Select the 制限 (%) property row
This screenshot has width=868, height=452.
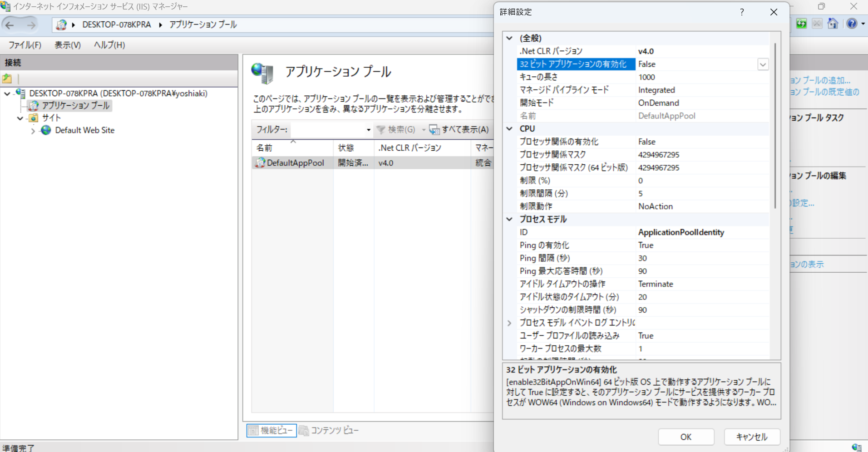[x=643, y=181]
